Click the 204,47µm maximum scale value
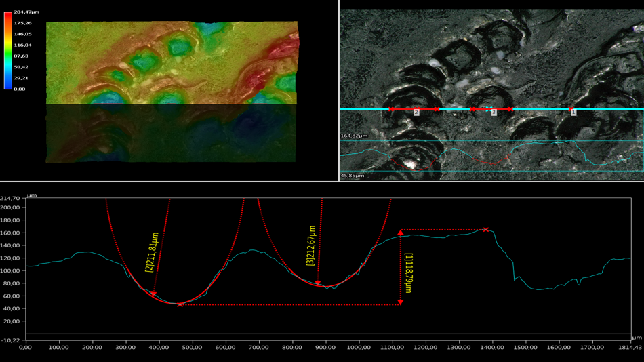The height and width of the screenshot is (362, 644). point(26,12)
